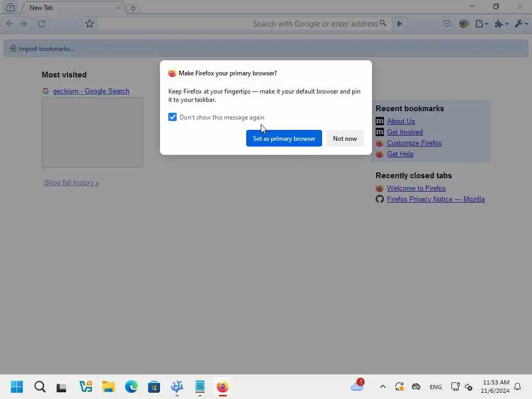The height and width of the screenshot is (399, 532).
Task: Click the Mozilla icon beside About Us
Action: coord(380,121)
